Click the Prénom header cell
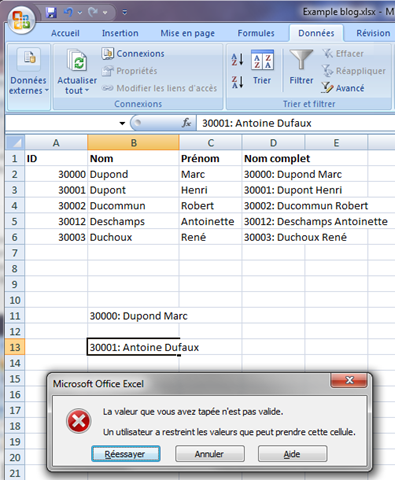The width and height of the screenshot is (395, 480). [x=211, y=159]
